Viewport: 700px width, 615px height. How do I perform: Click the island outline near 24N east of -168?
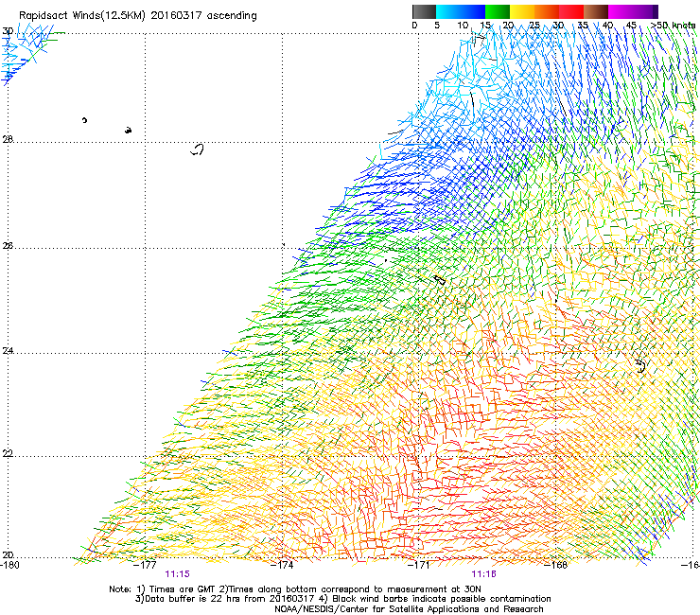coord(640,366)
